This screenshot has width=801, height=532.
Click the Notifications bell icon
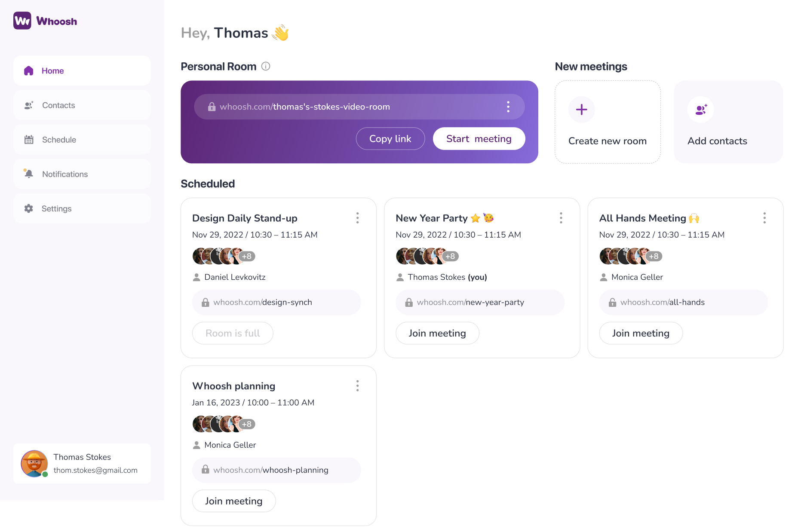(28, 174)
